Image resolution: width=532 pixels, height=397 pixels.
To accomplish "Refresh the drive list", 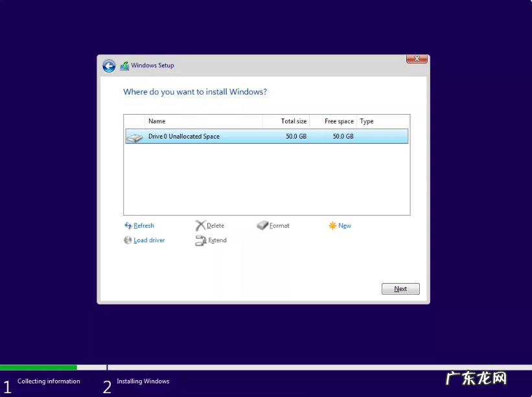I will 142,225.
